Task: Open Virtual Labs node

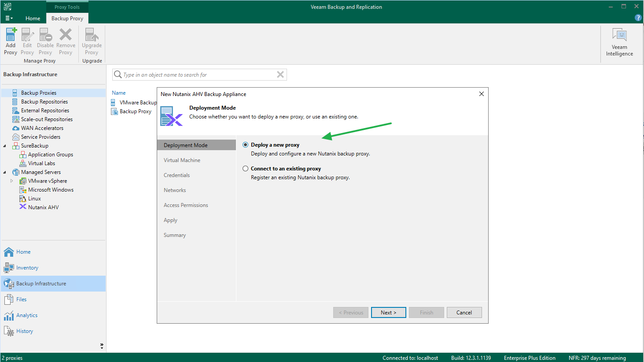Action: [x=41, y=163]
